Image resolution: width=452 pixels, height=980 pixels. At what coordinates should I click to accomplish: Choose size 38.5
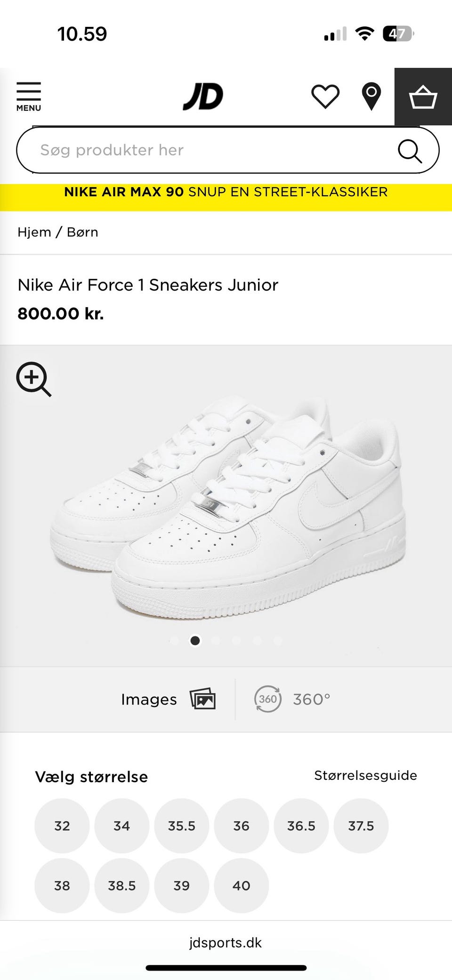click(121, 885)
